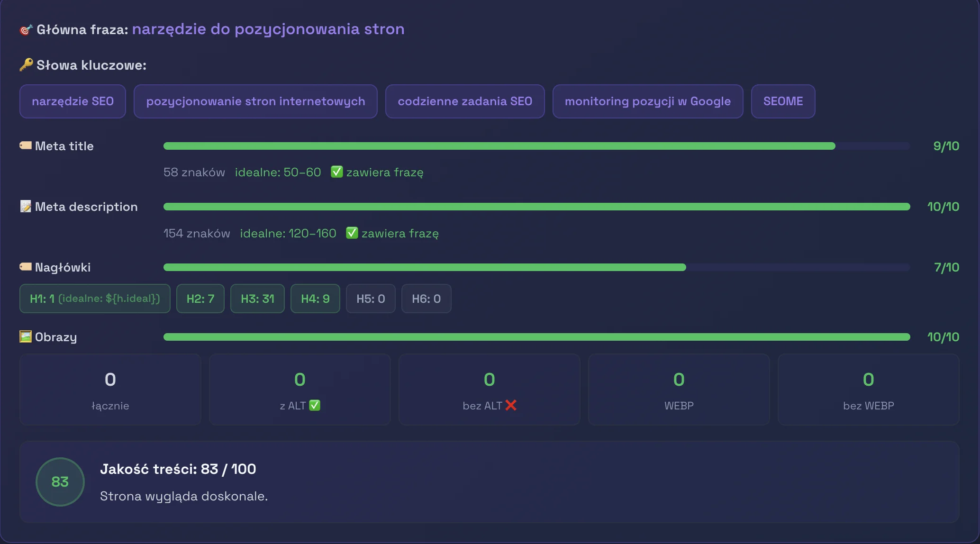This screenshot has width=980, height=544.
Task: Click the green checkmark in z ALT card
Action: coord(315,406)
